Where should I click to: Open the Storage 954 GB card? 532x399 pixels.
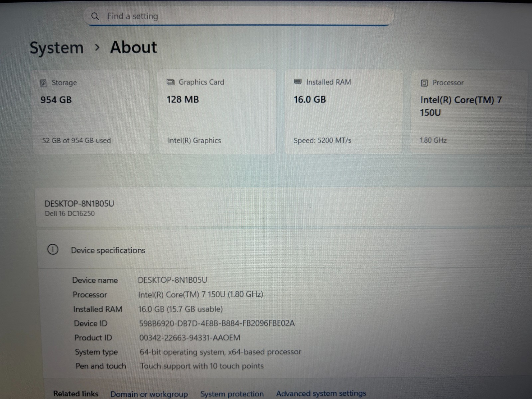click(x=91, y=112)
